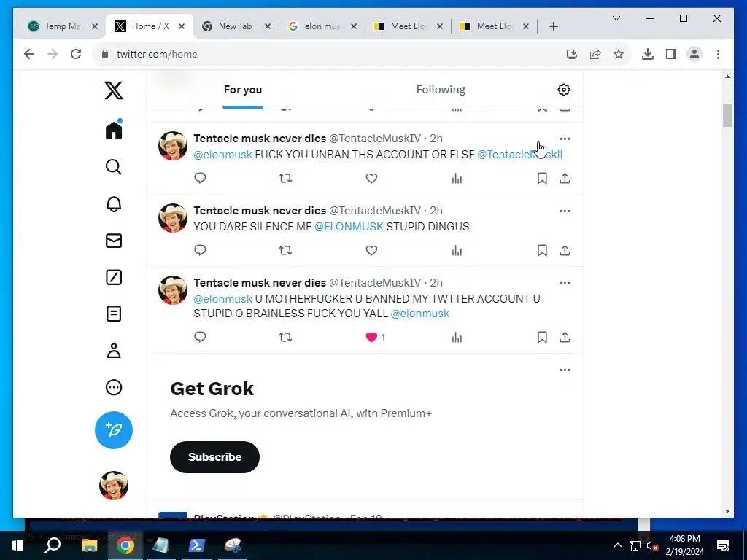The width and height of the screenshot is (747, 560).
Task: Open author avatar of STUPID DINGUS tweet
Action: point(172,218)
